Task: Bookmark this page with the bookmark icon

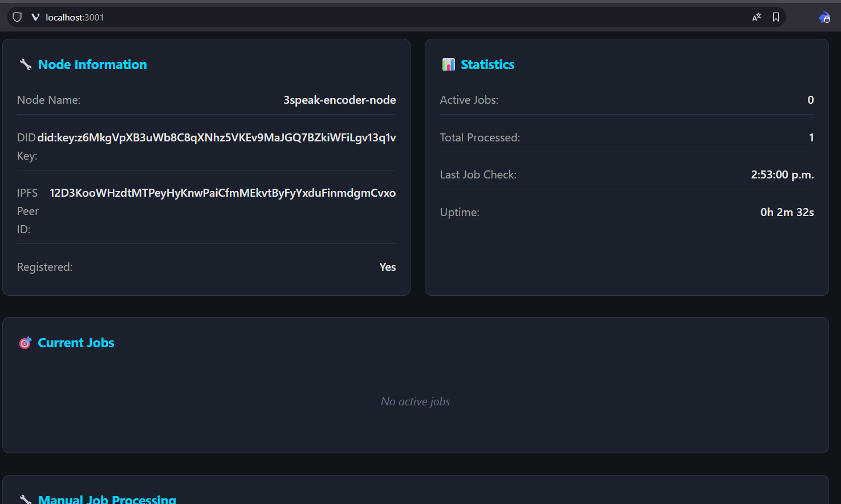Action: coord(776,17)
